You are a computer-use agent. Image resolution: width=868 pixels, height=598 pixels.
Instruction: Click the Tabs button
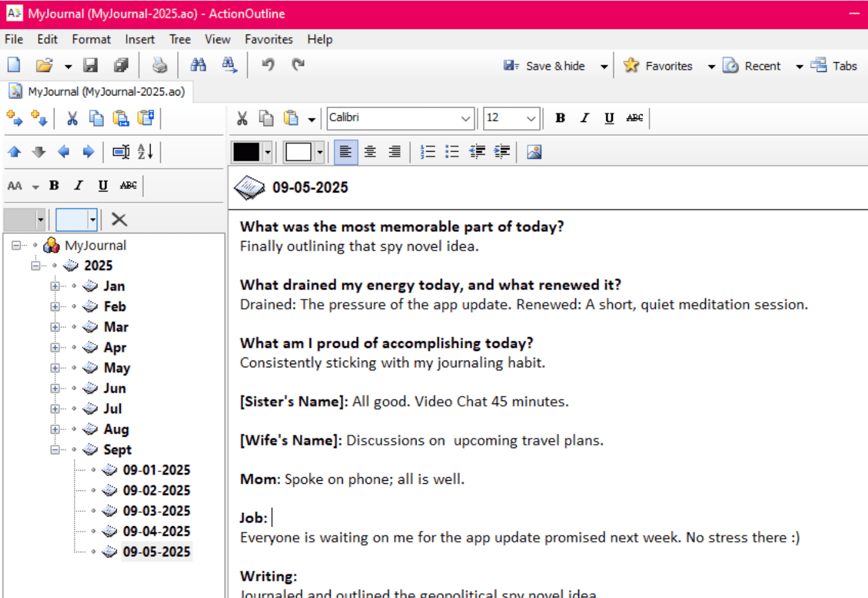coord(834,66)
